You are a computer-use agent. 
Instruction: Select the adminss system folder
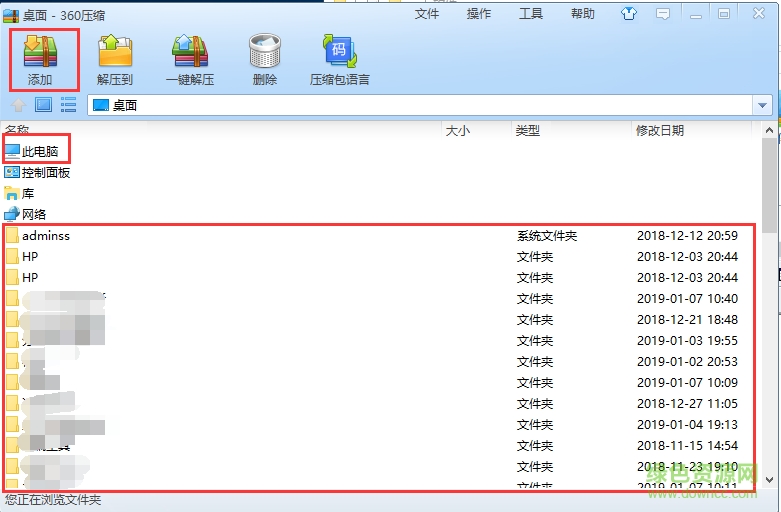tap(379, 236)
